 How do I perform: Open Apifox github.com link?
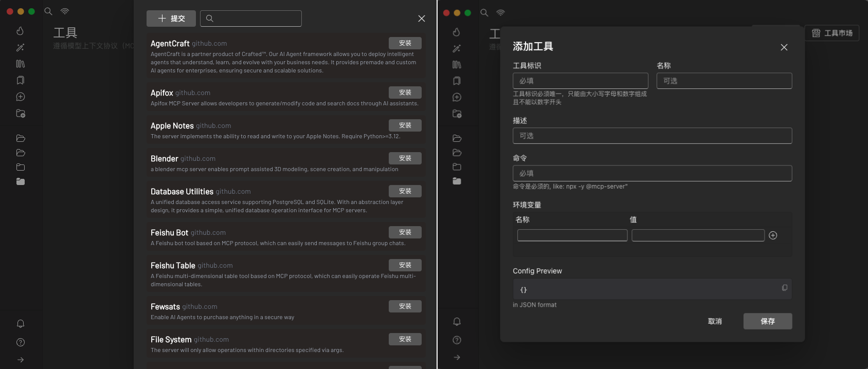(x=193, y=93)
